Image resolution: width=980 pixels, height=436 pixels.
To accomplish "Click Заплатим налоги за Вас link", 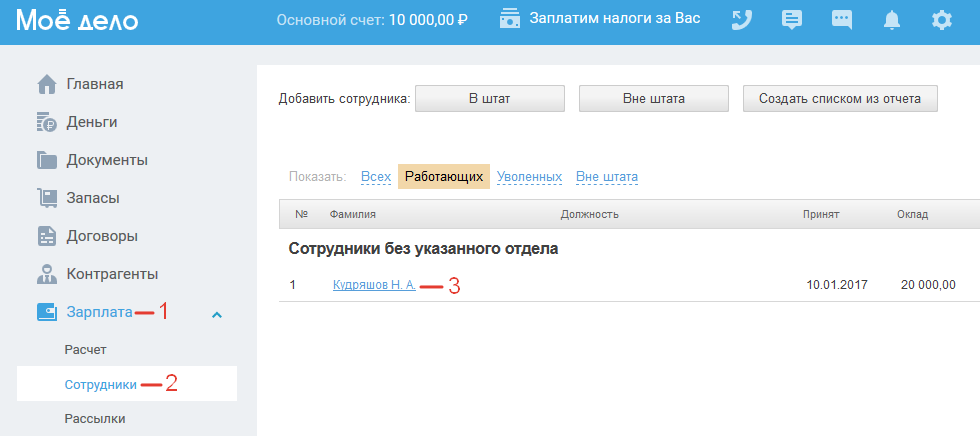I will coord(615,18).
